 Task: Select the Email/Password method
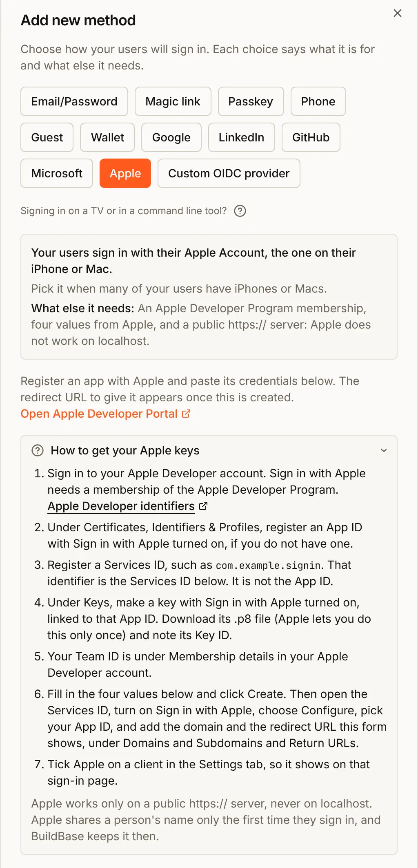pos(74,101)
